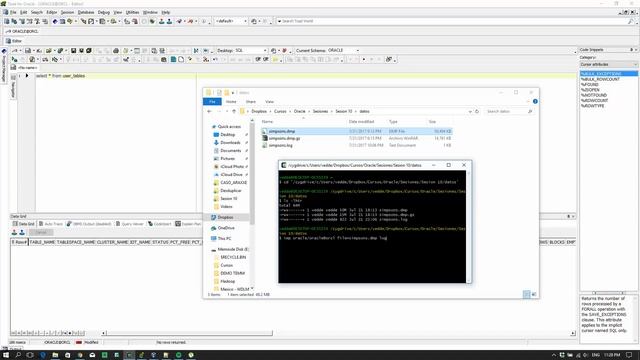640x360 pixels.
Task: Click Session 10 breadcrumb in Explorer address bar
Action: click(343, 111)
